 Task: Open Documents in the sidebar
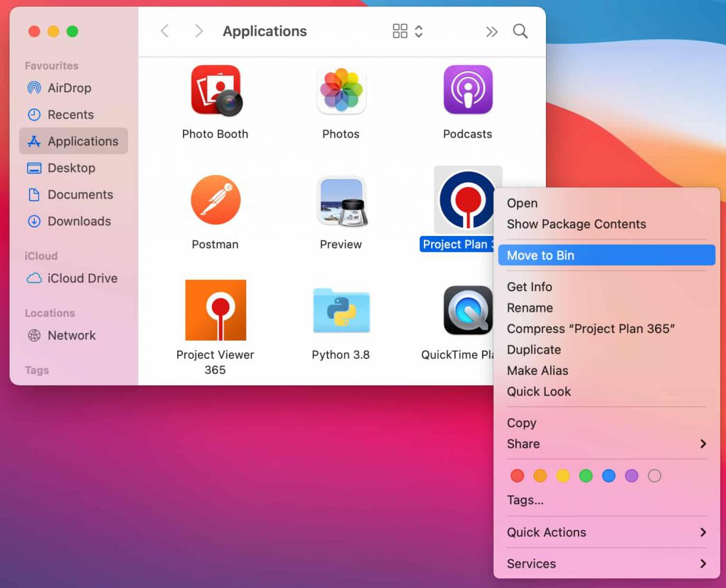click(74, 194)
